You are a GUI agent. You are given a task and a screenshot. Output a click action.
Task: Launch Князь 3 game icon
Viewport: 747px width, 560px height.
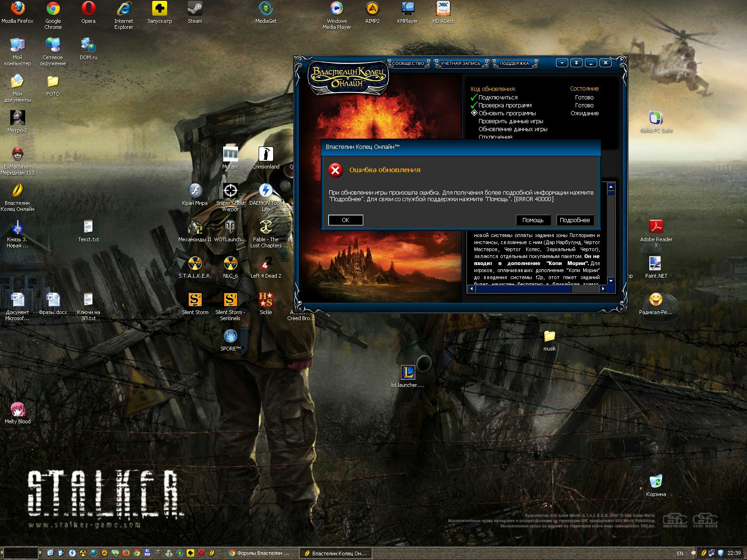pyautogui.click(x=17, y=233)
